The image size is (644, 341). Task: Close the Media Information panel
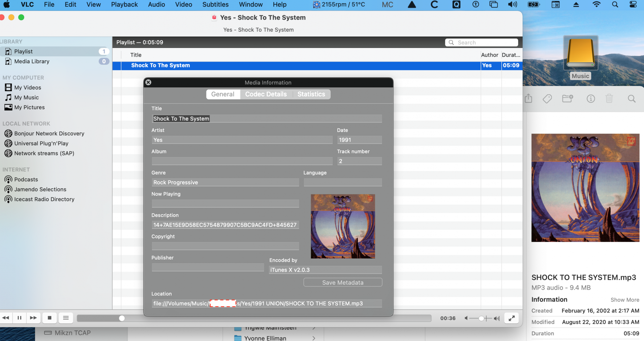tap(148, 82)
